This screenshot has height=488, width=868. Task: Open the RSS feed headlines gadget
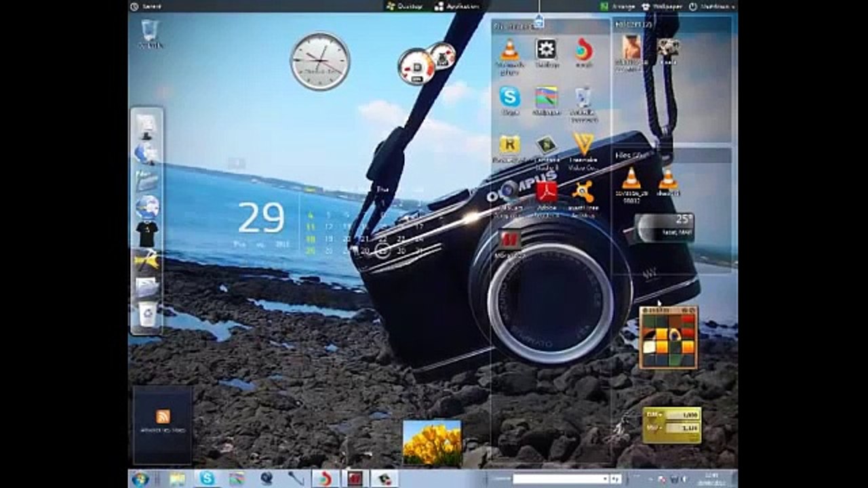coord(163,424)
